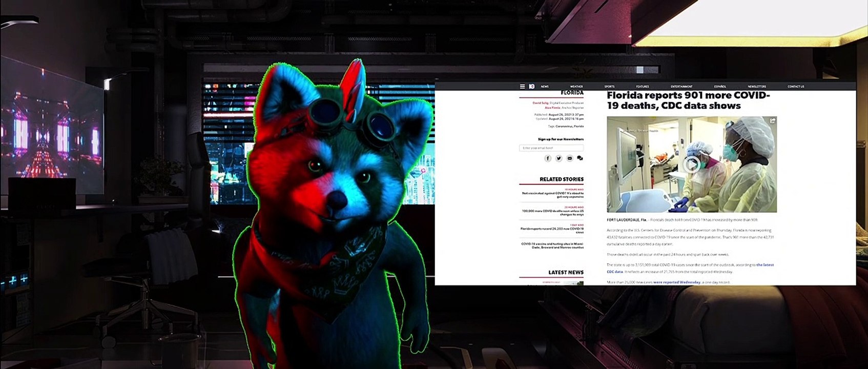
Task: Open the hamburger menu in the site header
Action: click(522, 87)
